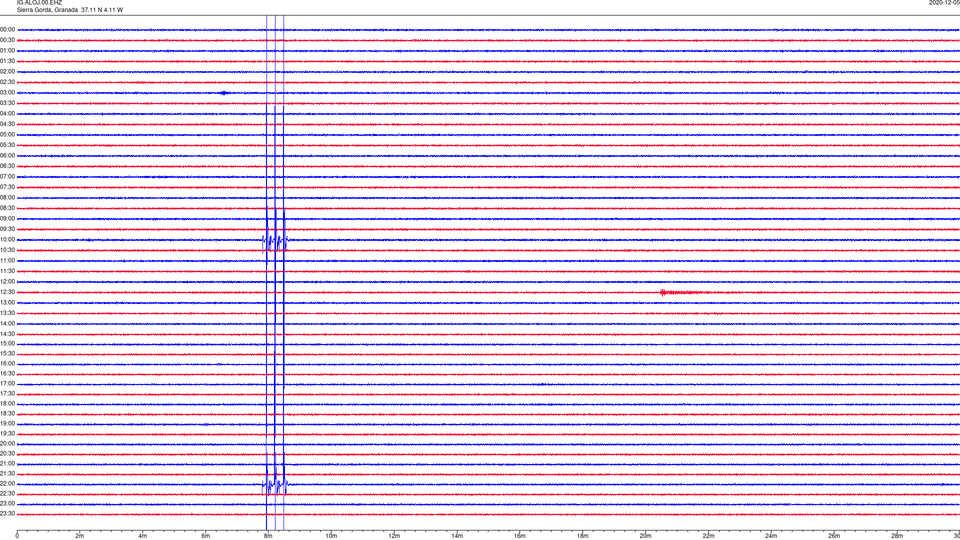The height and width of the screenshot is (540, 960).
Task: Click the 08:30 time label
Action: pos(7,208)
